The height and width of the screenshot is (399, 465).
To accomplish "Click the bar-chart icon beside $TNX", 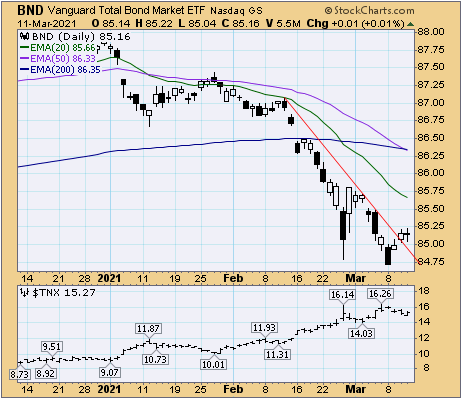I will tap(25, 293).
